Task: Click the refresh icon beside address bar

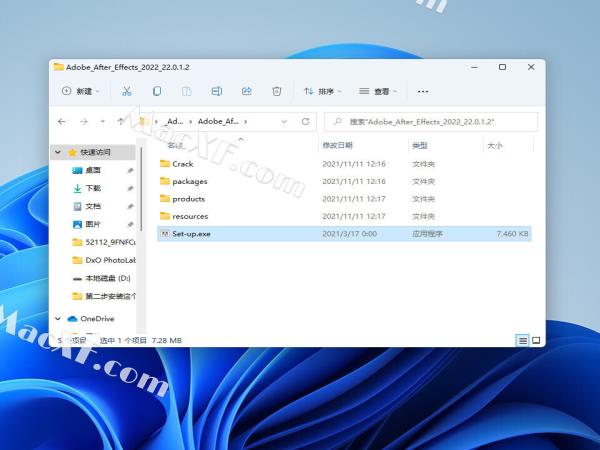Action: [x=305, y=121]
